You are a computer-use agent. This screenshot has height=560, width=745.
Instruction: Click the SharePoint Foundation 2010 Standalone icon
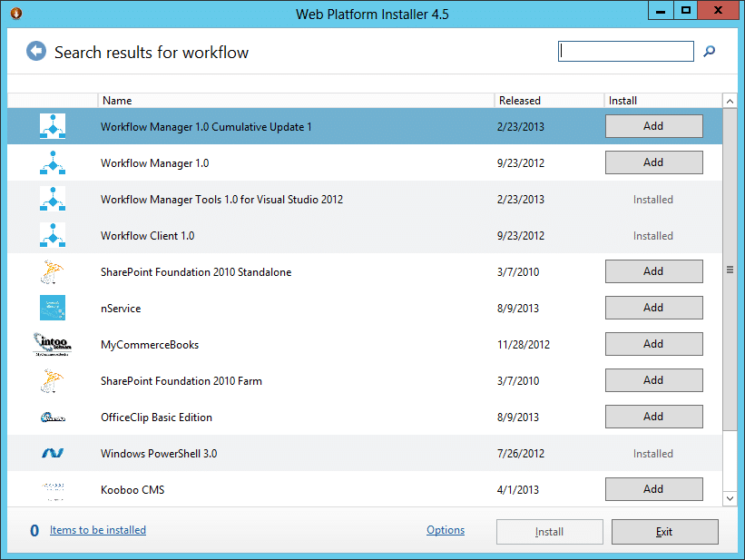point(53,272)
